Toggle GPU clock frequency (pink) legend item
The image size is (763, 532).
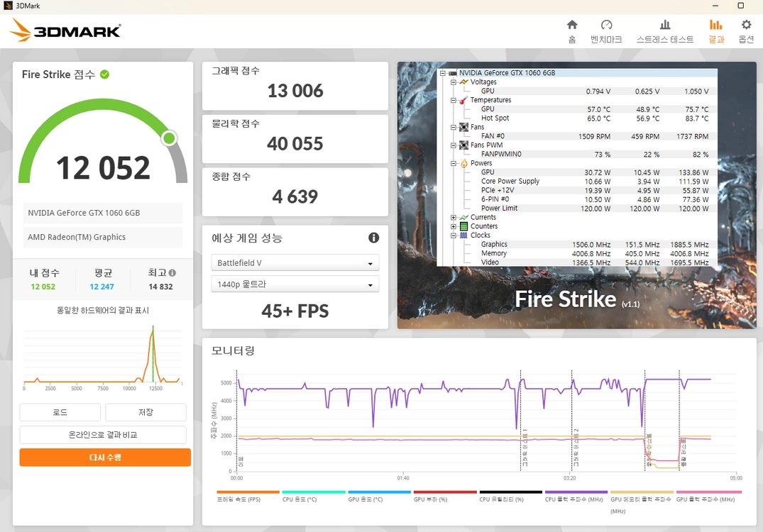pos(708,497)
